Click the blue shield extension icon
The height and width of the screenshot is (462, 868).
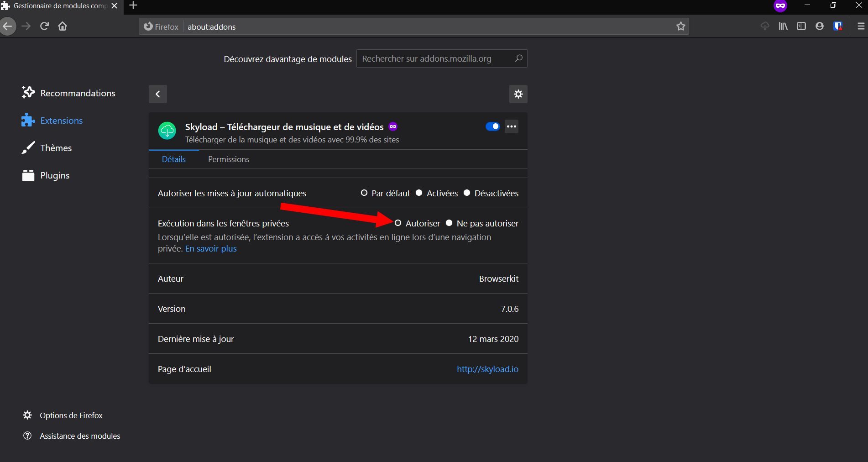838,26
